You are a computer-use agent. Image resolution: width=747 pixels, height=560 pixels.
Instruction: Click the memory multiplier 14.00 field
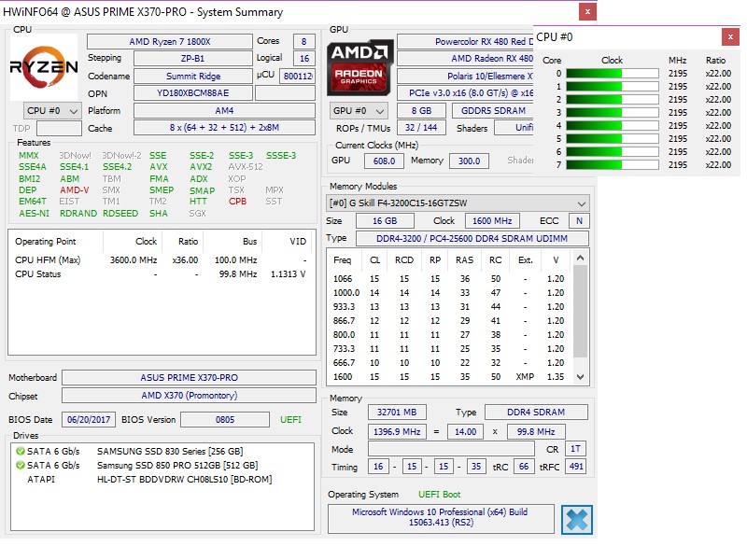(x=465, y=432)
